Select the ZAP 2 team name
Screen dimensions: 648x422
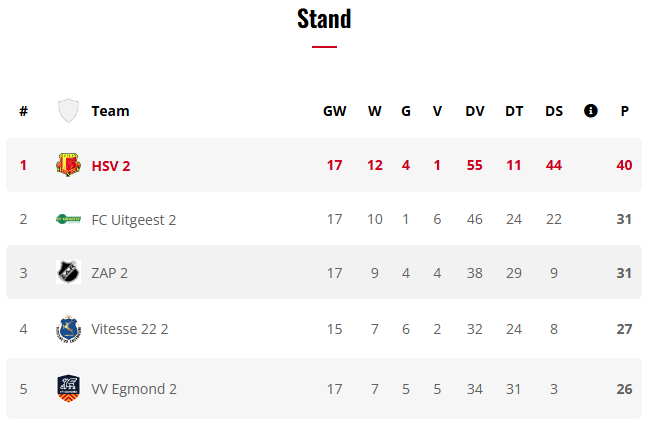[109, 273]
